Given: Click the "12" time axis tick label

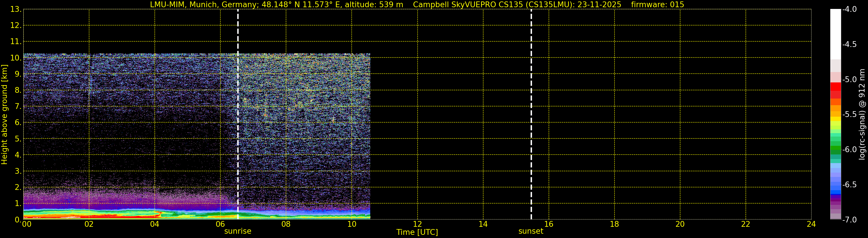Looking at the screenshot, I should (x=417, y=224).
